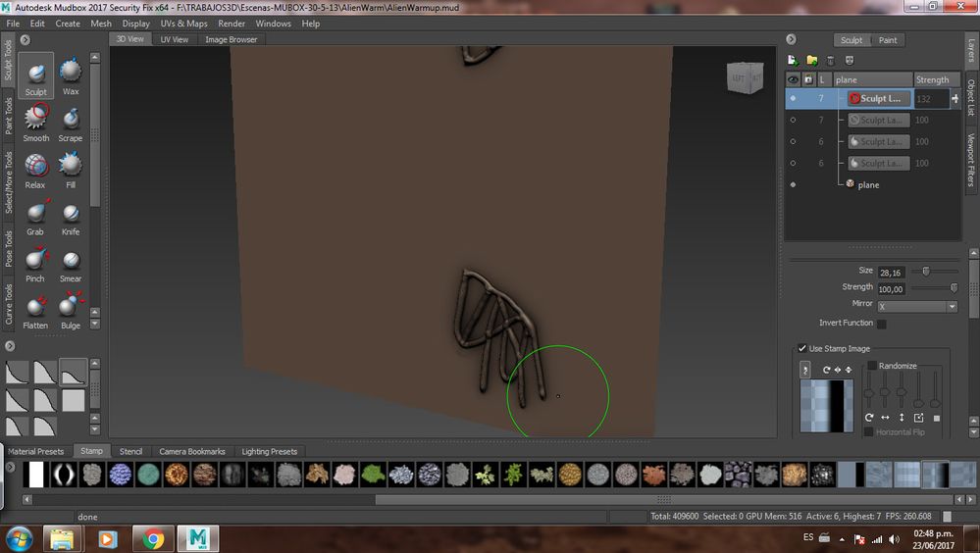Open the Mirror dropdown

tap(917, 307)
